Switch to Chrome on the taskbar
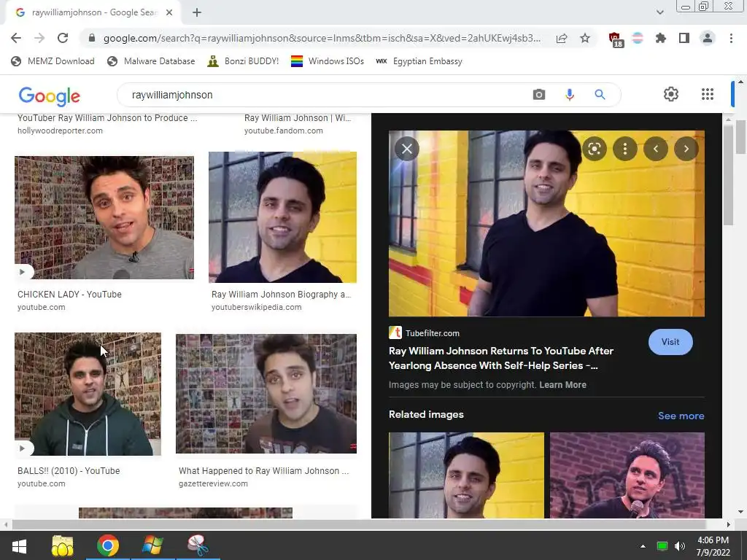The width and height of the screenshot is (747, 560). tap(108, 545)
